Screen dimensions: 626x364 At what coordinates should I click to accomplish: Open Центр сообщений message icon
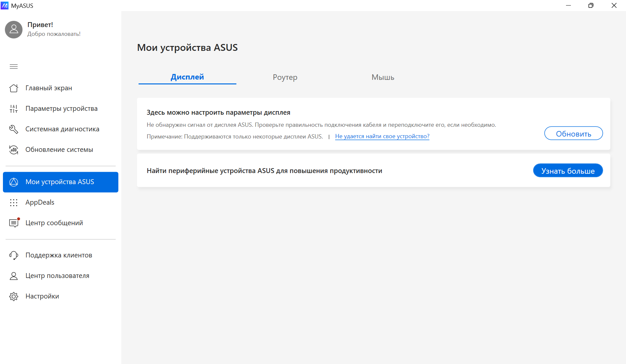pos(14,223)
